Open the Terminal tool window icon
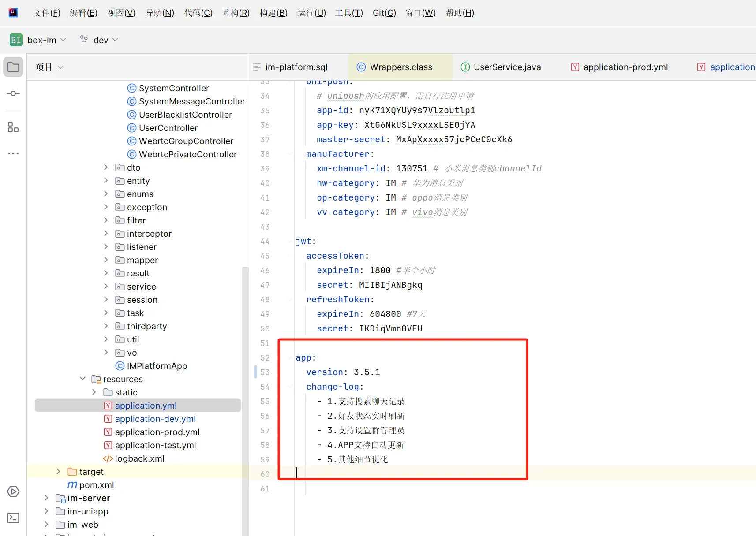This screenshot has width=756, height=536. [x=13, y=518]
